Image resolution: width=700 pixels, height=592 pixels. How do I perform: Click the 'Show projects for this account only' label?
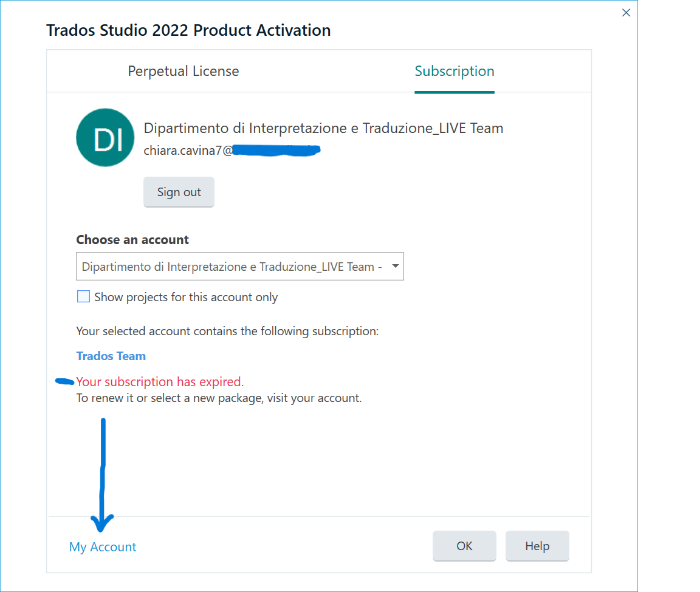[186, 298]
